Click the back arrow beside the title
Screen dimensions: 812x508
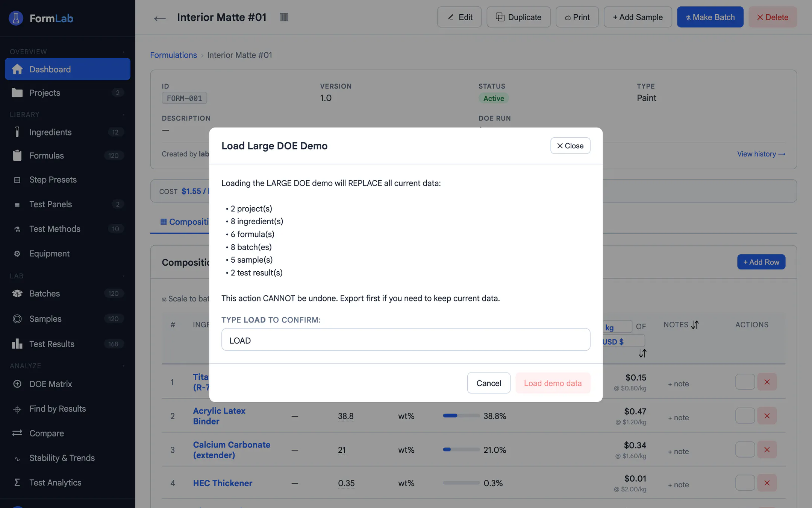click(x=160, y=18)
